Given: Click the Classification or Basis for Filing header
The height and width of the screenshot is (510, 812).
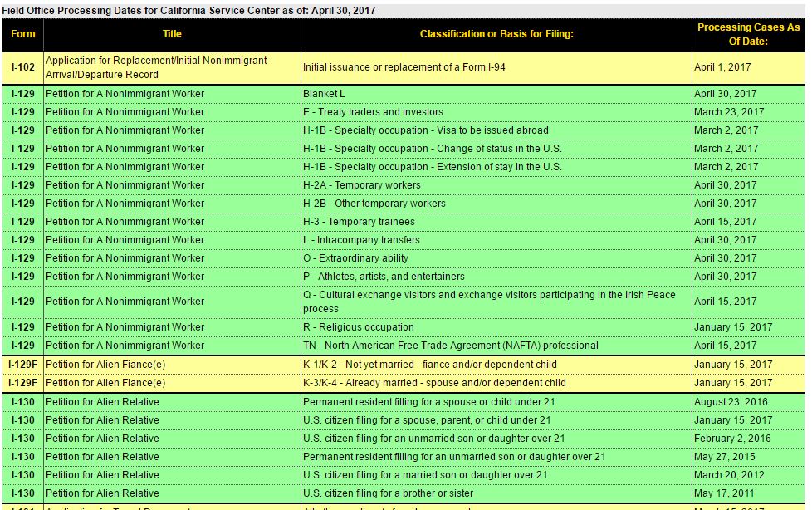Looking at the screenshot, I should click(496, 34).
